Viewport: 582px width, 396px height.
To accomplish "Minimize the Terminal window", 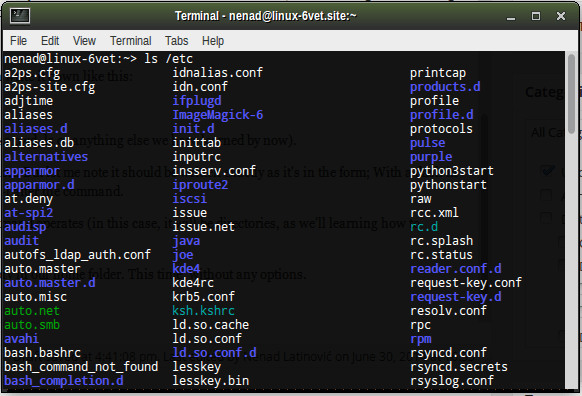I will coord(511,17).
